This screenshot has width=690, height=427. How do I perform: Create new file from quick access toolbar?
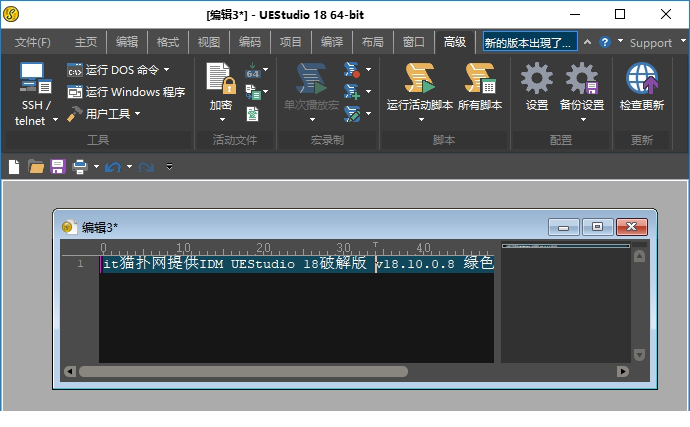coord(14,167)
